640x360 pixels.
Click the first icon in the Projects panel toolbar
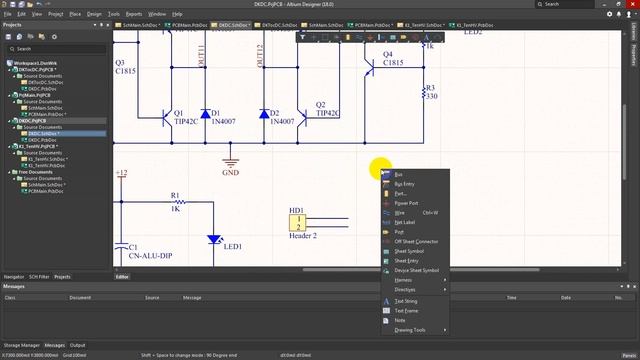tap(8, 37)
